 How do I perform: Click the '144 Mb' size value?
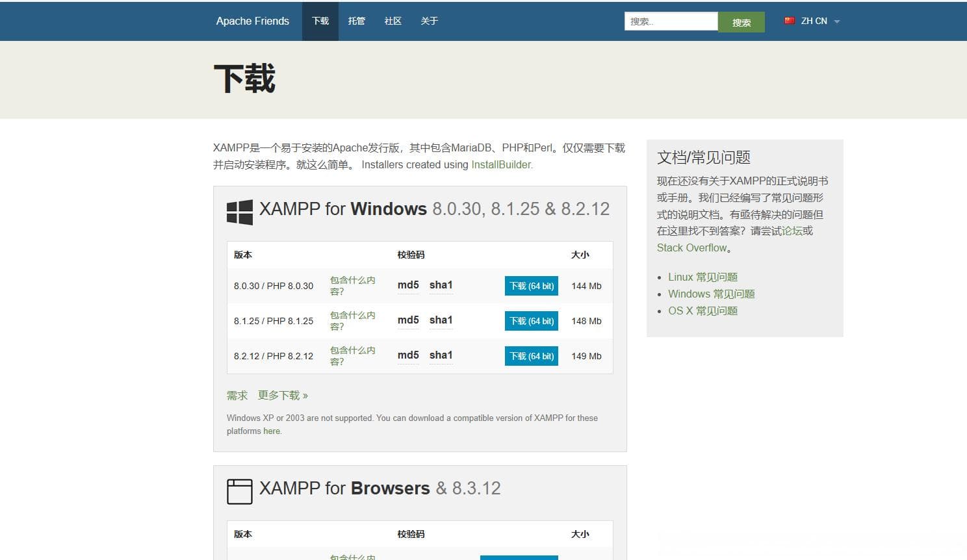[586, 286]
